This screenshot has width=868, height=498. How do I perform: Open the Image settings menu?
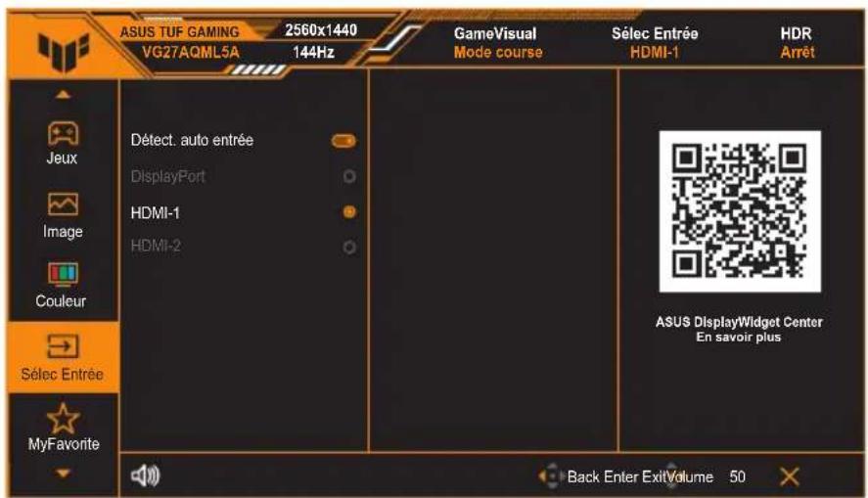63,215
